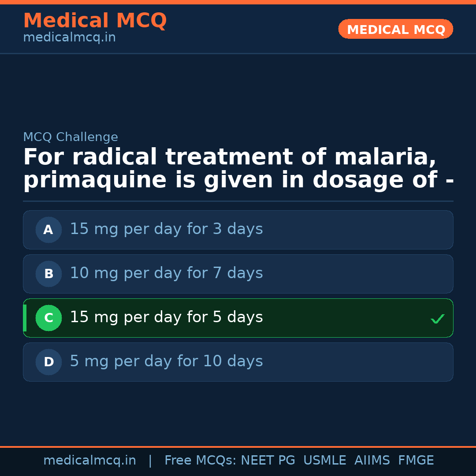Screen dimensions: 476x476
Task: Click the letter B option circle
Action: click(48, 274)
